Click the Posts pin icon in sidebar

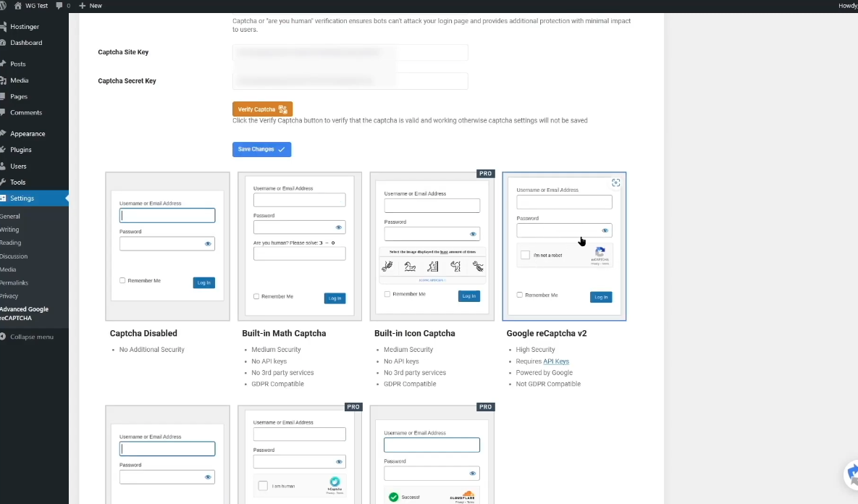click(x=3, y=64)
